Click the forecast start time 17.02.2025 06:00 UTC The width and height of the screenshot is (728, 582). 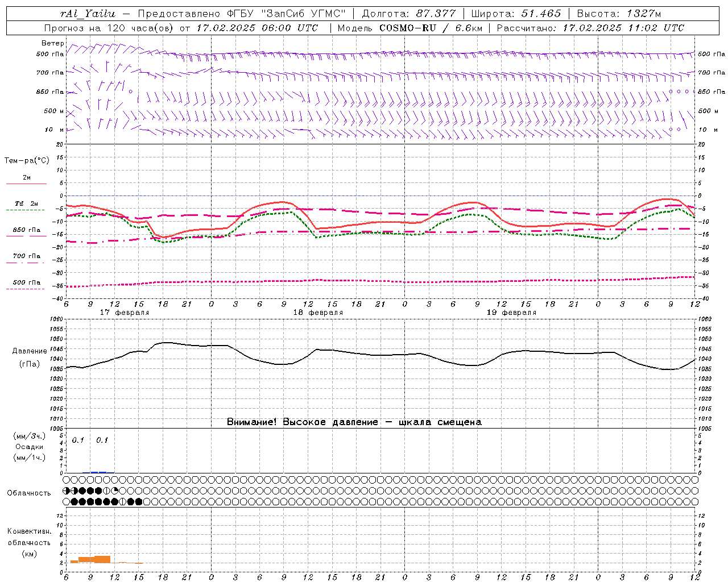(x=257, y=28)
